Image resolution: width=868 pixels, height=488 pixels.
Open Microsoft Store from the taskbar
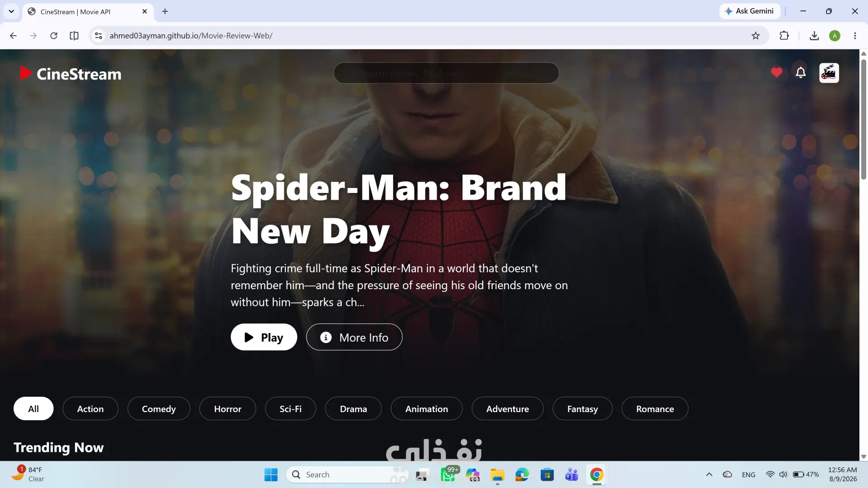pos(547,475)
